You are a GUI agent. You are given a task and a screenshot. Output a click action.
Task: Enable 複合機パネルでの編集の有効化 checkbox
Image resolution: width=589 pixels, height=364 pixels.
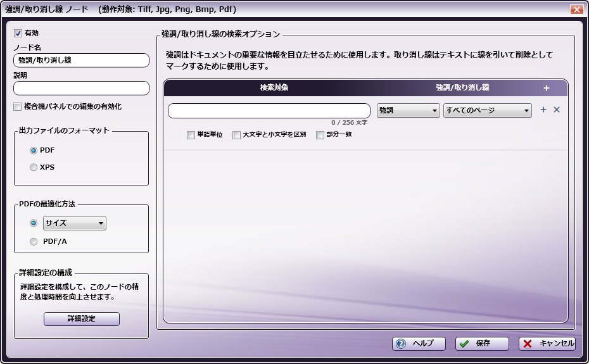(x=17, y=107)
